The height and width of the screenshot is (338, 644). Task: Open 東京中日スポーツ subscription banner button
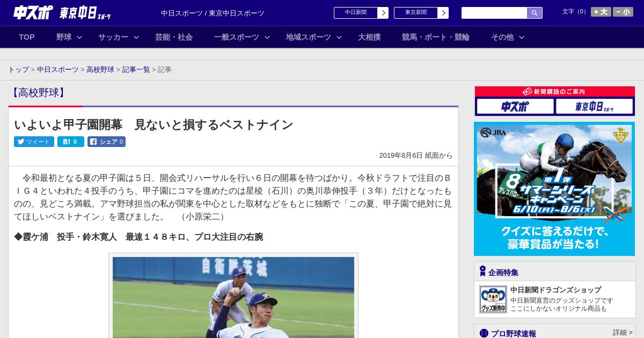(x=594, y=106)
